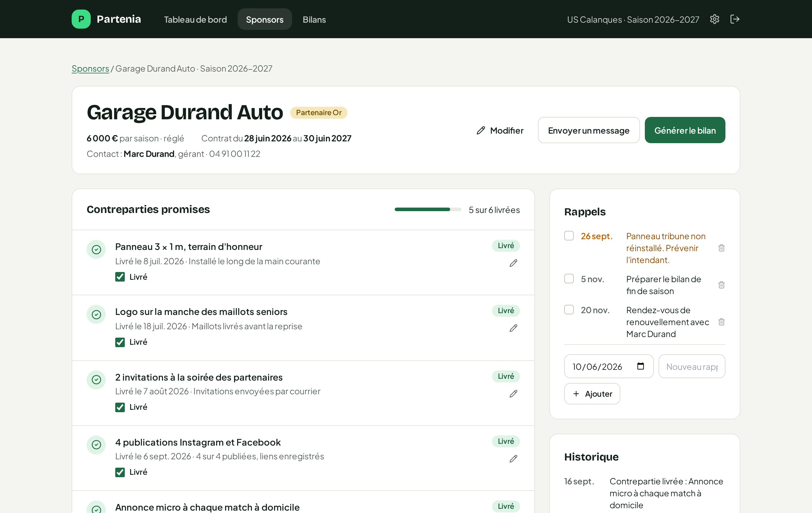
Task: Click Générer le bilan
Action: (x=685, y=130)
